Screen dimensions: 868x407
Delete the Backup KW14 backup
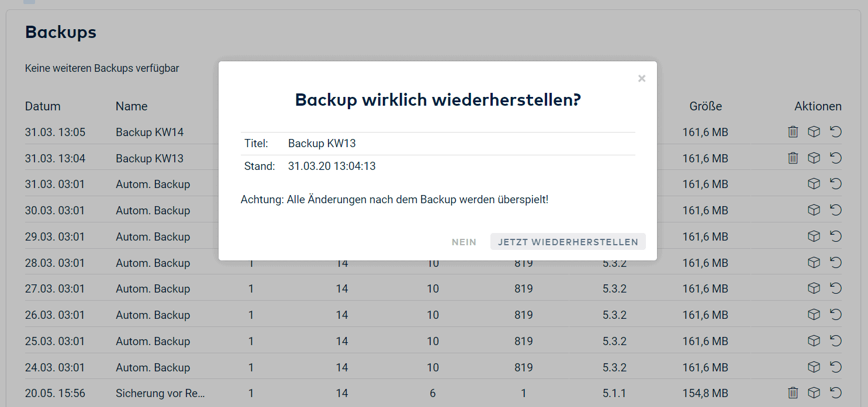click(793, 132)
